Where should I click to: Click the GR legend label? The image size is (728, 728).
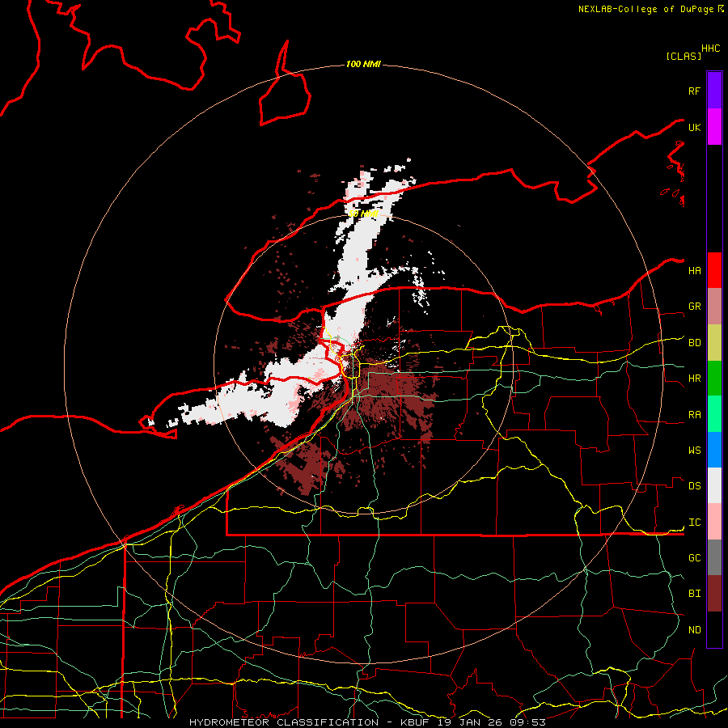pos(695,307)
